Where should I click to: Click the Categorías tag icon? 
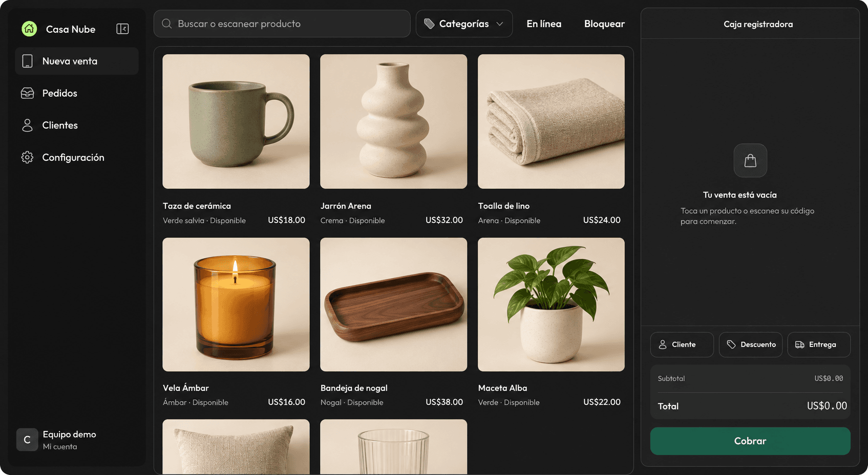[430, 24]
